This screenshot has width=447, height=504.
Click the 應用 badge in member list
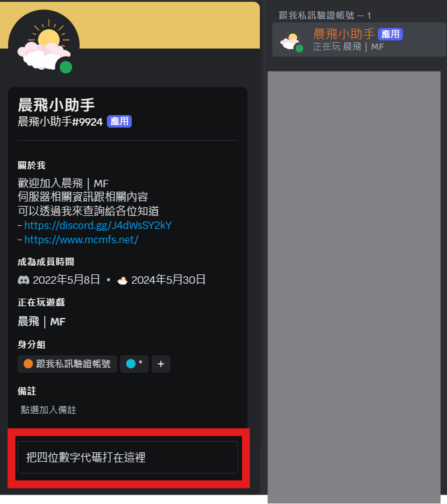click(x=390, y=34)
